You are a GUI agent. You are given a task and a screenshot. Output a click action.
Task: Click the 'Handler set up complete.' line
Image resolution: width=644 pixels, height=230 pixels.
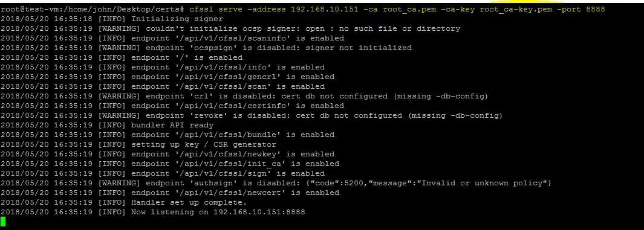tap(123, 202)
